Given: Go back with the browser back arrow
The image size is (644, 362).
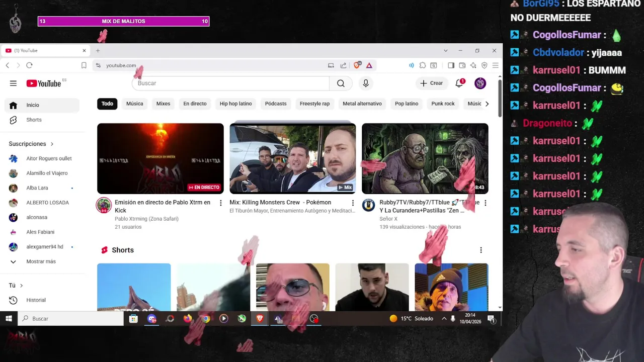Looking at the screenshot, I should (8, 65).
